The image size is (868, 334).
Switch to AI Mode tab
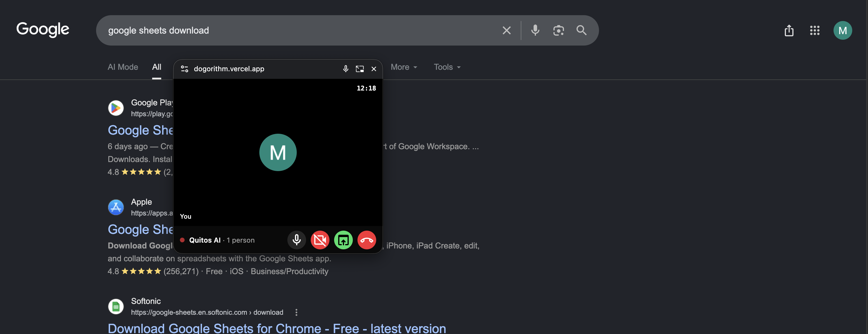123,67
